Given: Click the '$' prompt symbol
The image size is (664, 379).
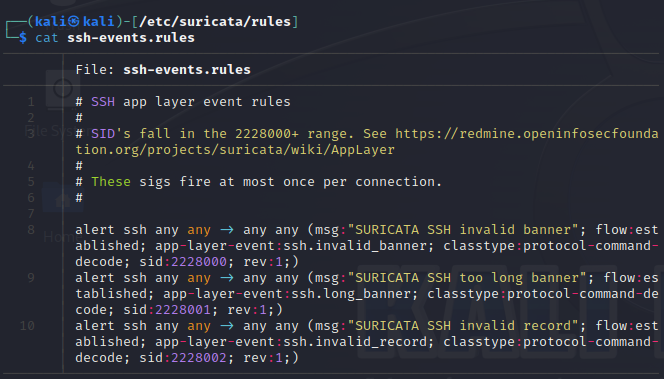Looking at the screenshot, I should coord(23,38).
